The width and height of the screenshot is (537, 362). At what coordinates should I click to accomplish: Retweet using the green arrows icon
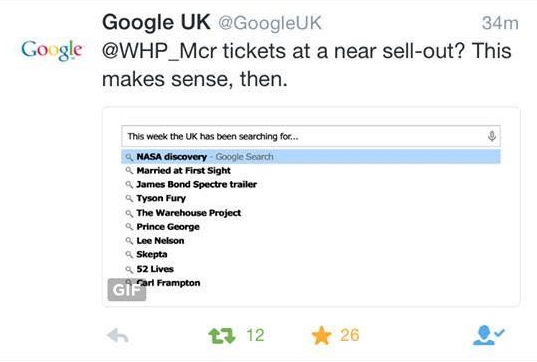[222, 336]
